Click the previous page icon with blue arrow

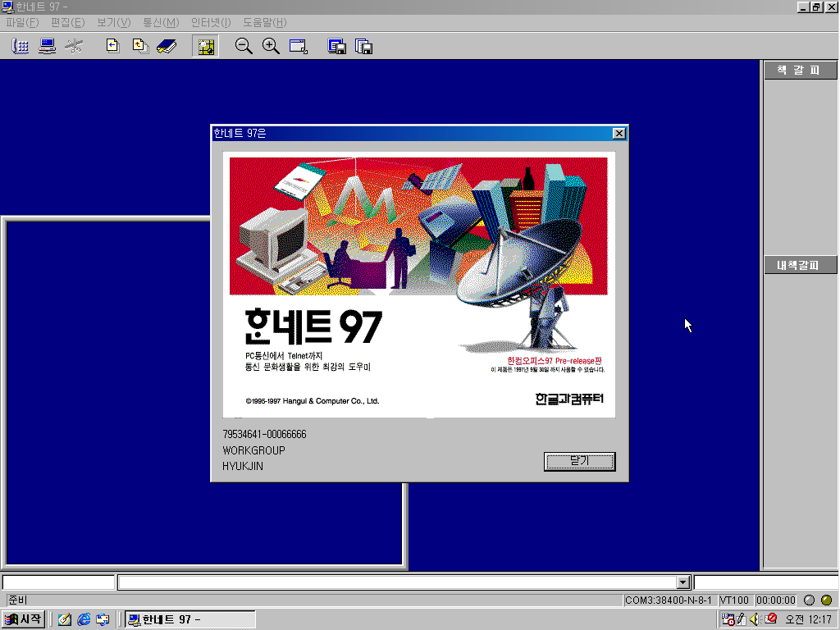[x=112, y=47]
